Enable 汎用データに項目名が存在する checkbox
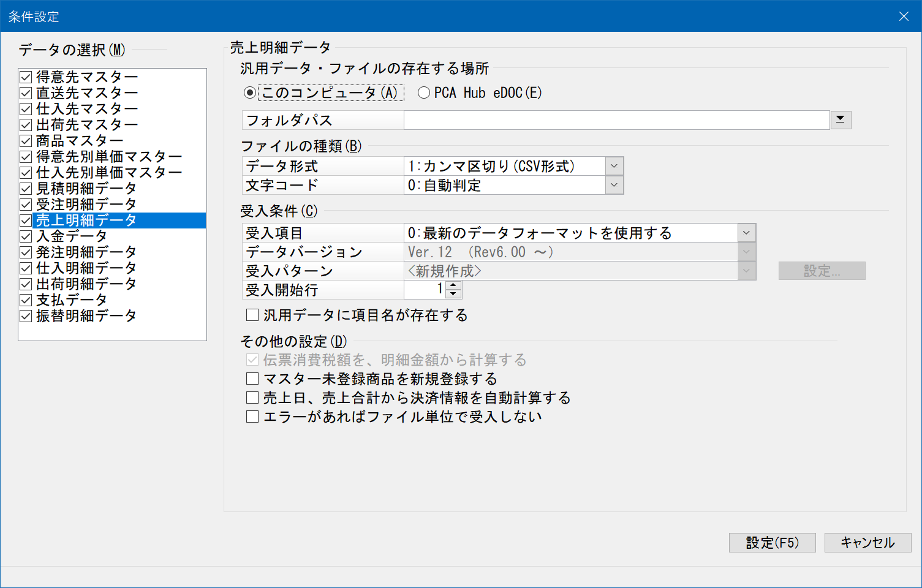922x588 pixels. click(252, 315)
